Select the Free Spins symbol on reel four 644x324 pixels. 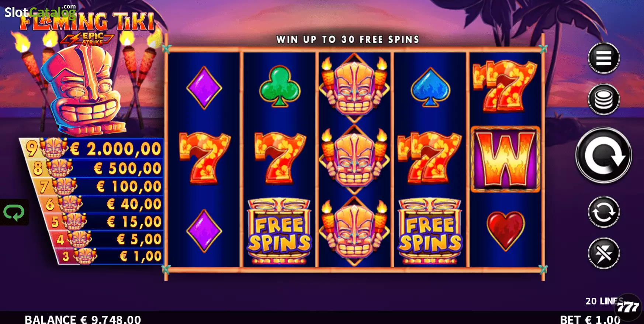tap(430, 232)
